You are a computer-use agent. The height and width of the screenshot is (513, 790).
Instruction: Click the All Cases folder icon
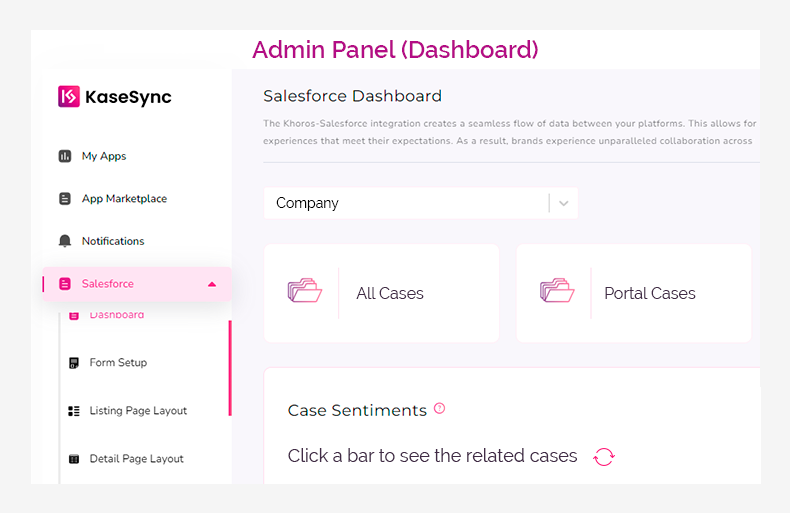[305, 291]
